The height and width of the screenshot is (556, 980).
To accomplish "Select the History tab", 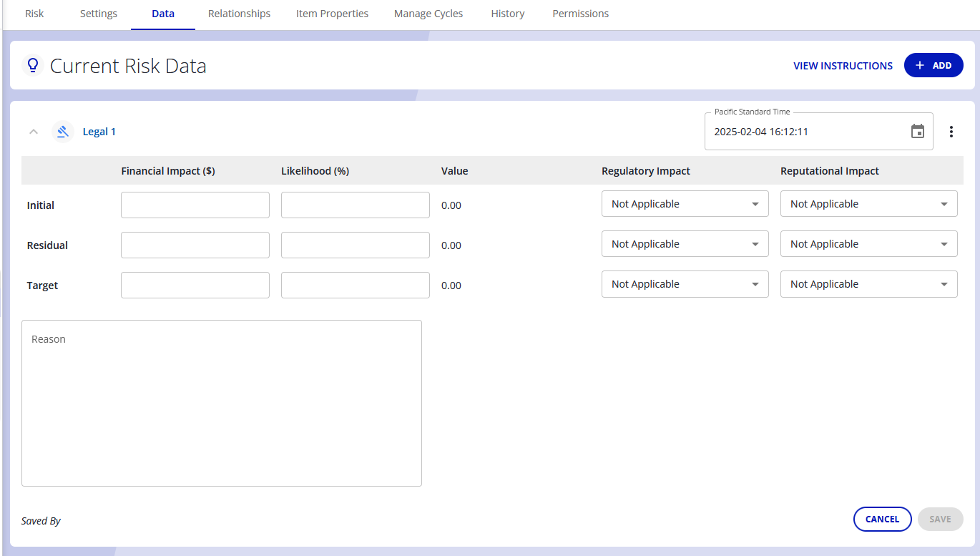I will coord(507,14).
